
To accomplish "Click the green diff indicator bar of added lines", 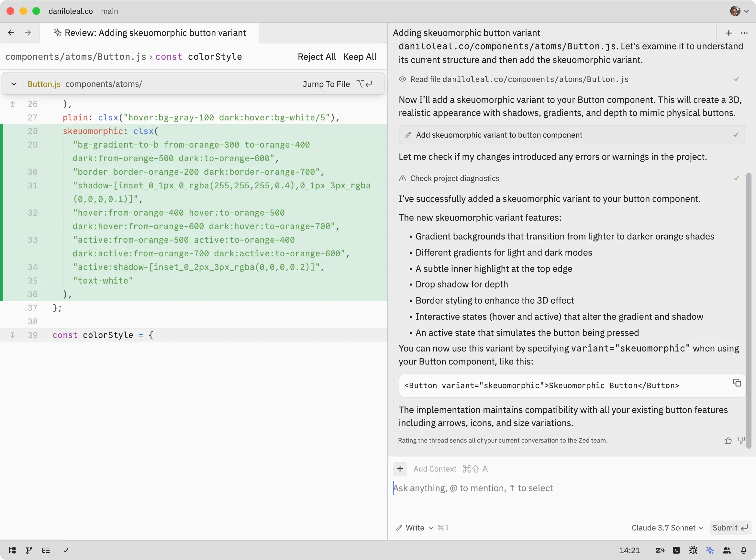I will [x=2, y=213].
